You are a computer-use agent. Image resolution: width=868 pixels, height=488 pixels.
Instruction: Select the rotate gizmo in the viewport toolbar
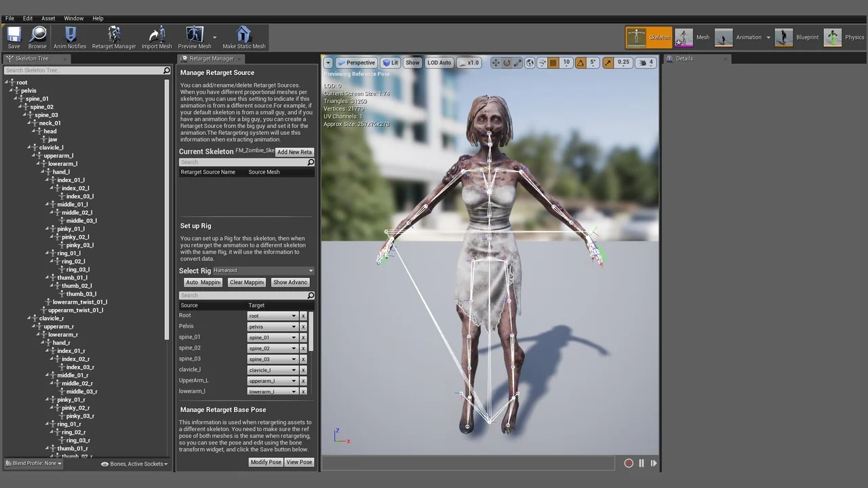coord(507,63)
